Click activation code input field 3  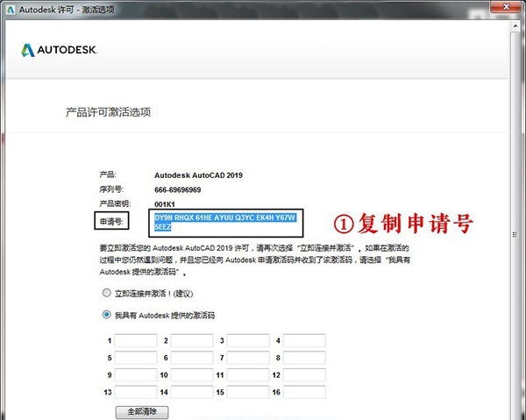(248, 340)
